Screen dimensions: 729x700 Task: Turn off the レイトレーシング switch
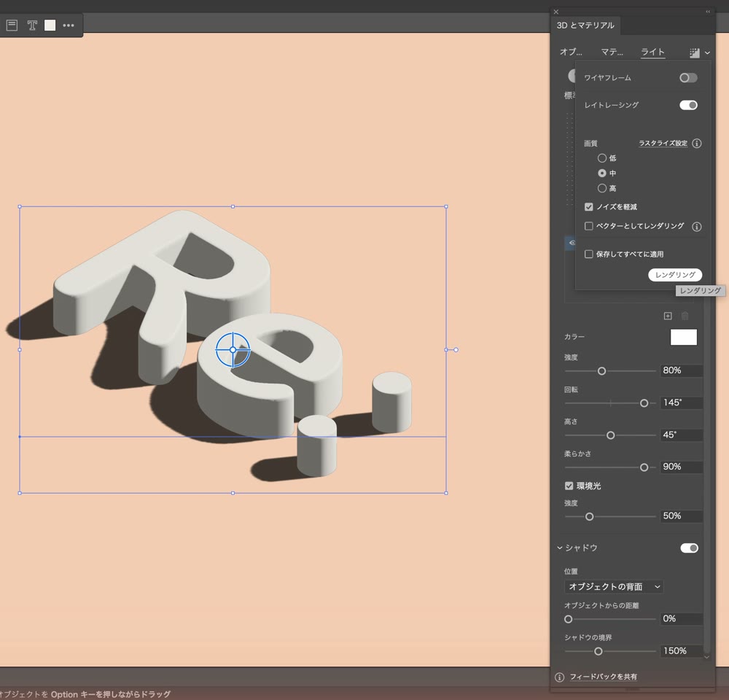coord(688,105)
